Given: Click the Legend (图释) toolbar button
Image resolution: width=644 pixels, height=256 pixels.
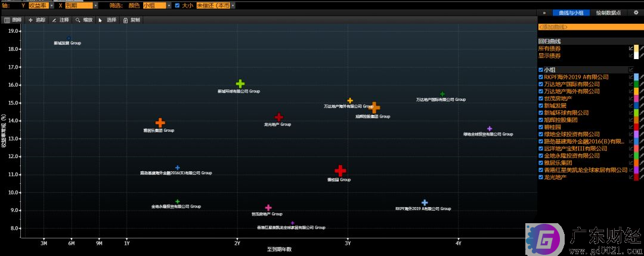Looking at the screenshot, I should tap(13, 20).
